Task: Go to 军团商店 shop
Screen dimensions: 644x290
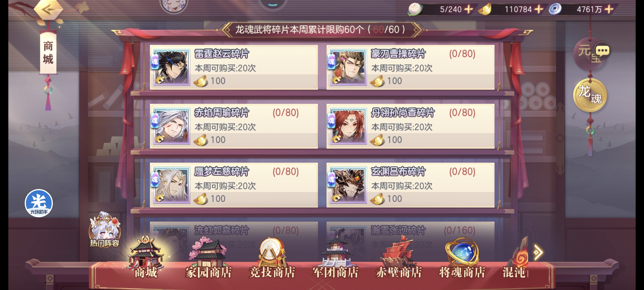Action: tap(335, 258)
